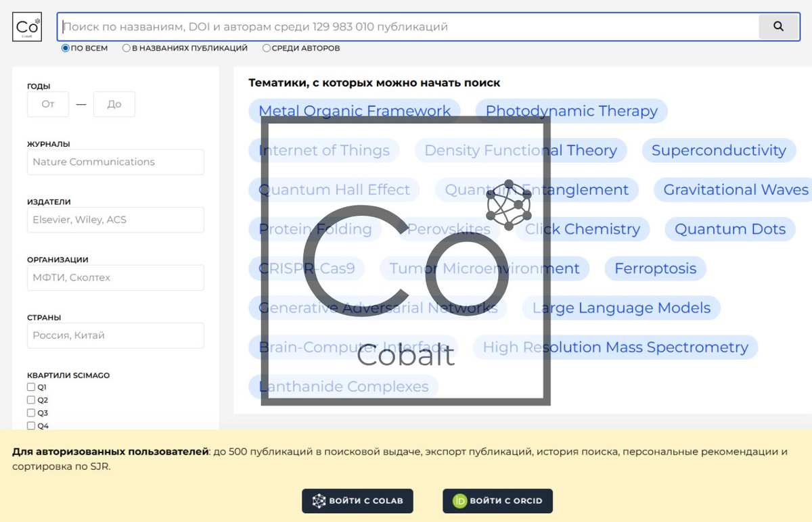This screenshot has width=812, height=522.
Task: Select the Lanthanide Complexes topic
Action: click(344, 387)
